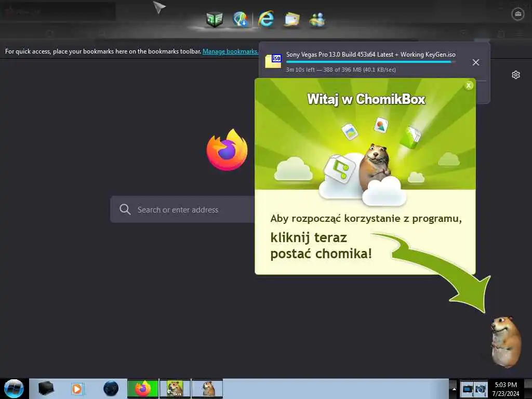Image resolution: width=532 pixels, height=399 pixels.
Task: Click the Show desktop strip
Action: click(528, 389)
